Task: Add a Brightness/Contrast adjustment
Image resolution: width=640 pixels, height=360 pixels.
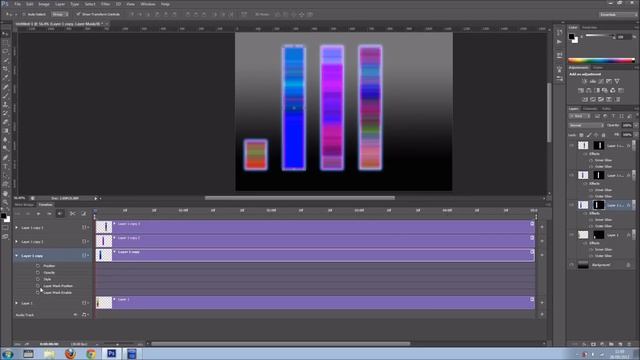Action: coord(584,81)
